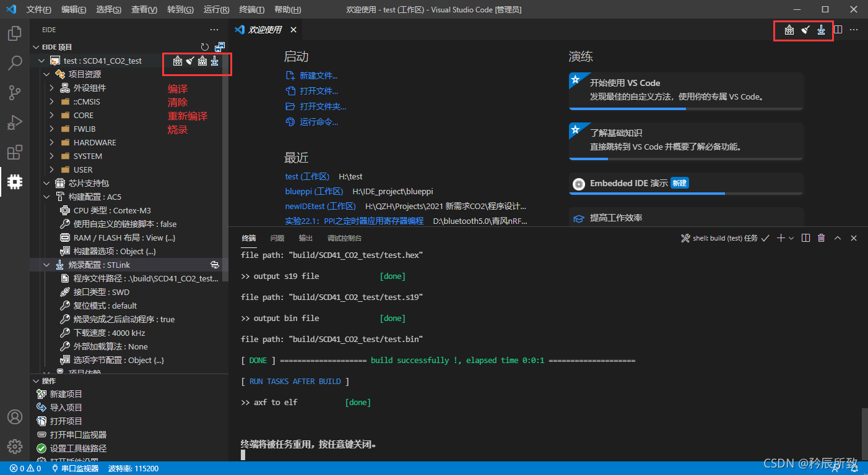Click rebuild icon in test project row
The height and width of the screenshot is (475, 868).
(202, 61)
